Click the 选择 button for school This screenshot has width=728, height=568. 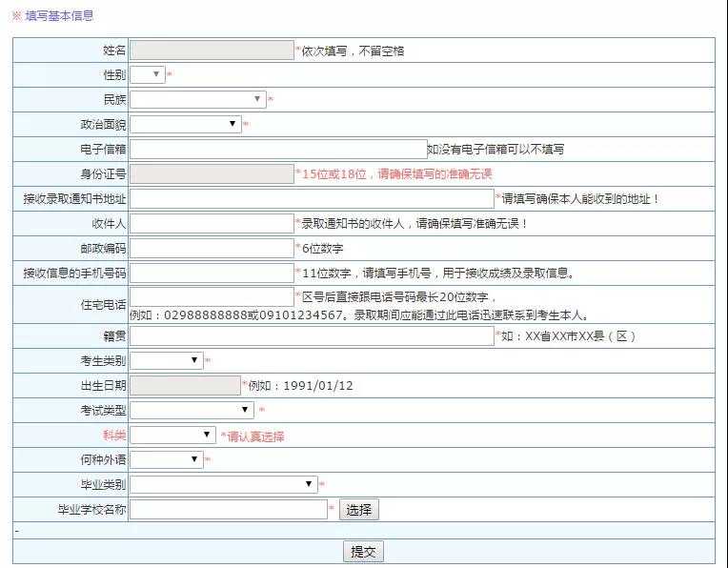click(359, 510)
